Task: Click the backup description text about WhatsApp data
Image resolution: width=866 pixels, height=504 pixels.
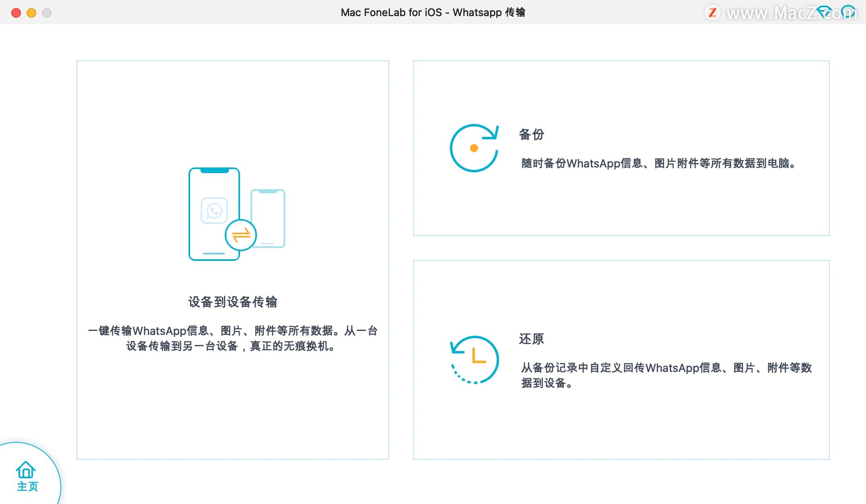Action: tap(658, 163)
